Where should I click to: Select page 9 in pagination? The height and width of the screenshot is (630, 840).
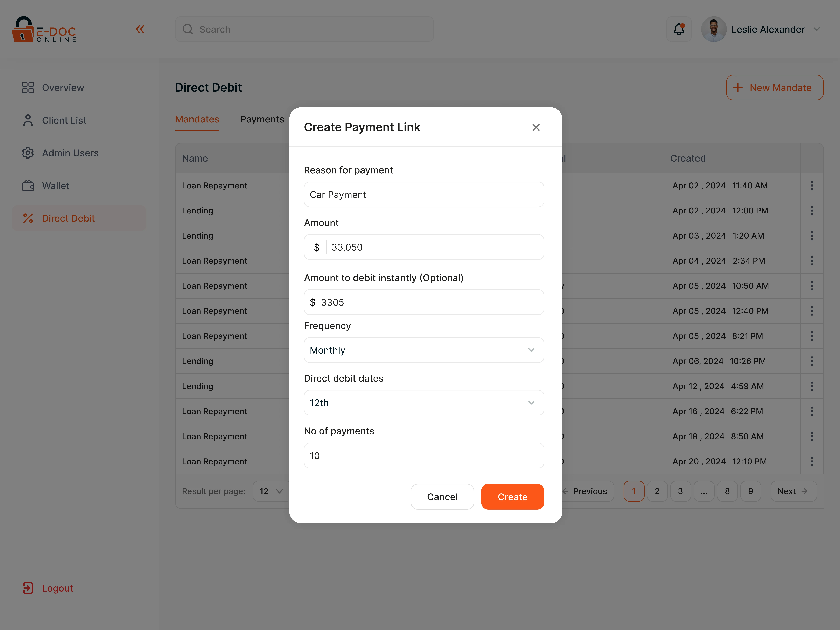click(751, 491)
